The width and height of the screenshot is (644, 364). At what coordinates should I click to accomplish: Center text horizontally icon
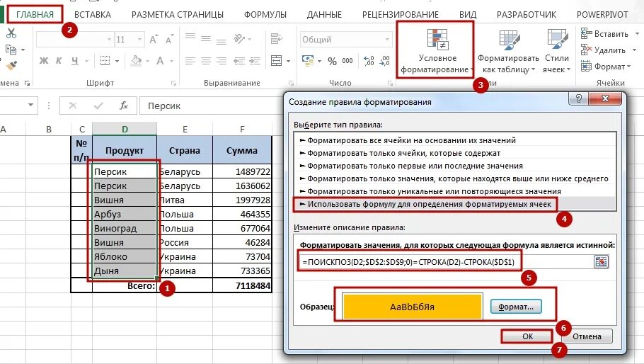coord(206,61)
